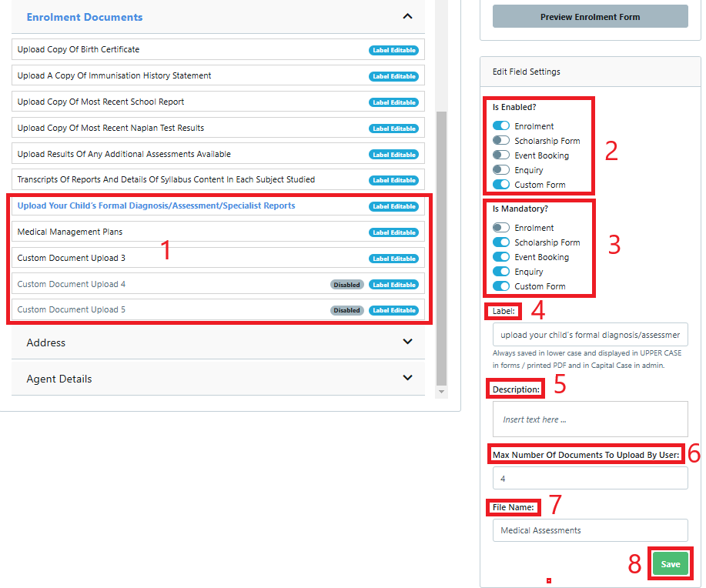Click Label Editable badge on Naplan Test Results
This screenshot has width=706, height=588.
pos(393,128)
